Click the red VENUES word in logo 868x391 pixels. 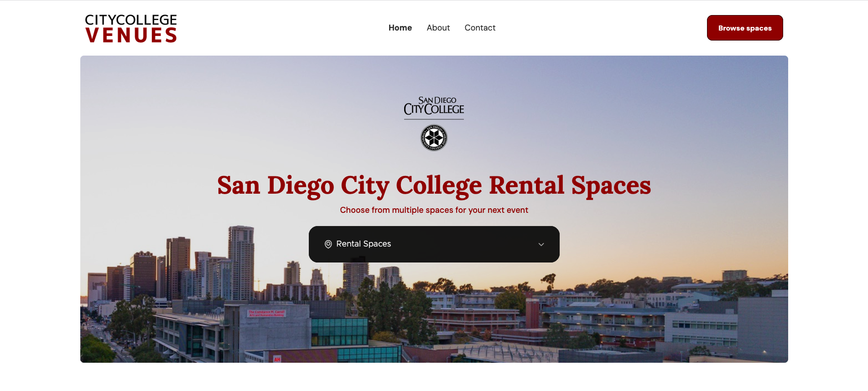(131, 35)
